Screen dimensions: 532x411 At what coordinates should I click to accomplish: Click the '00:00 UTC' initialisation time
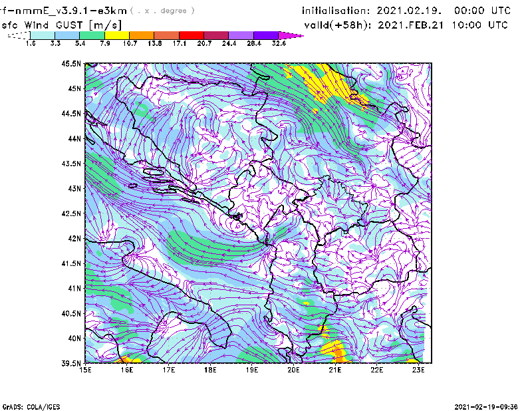tap(482, 11)
